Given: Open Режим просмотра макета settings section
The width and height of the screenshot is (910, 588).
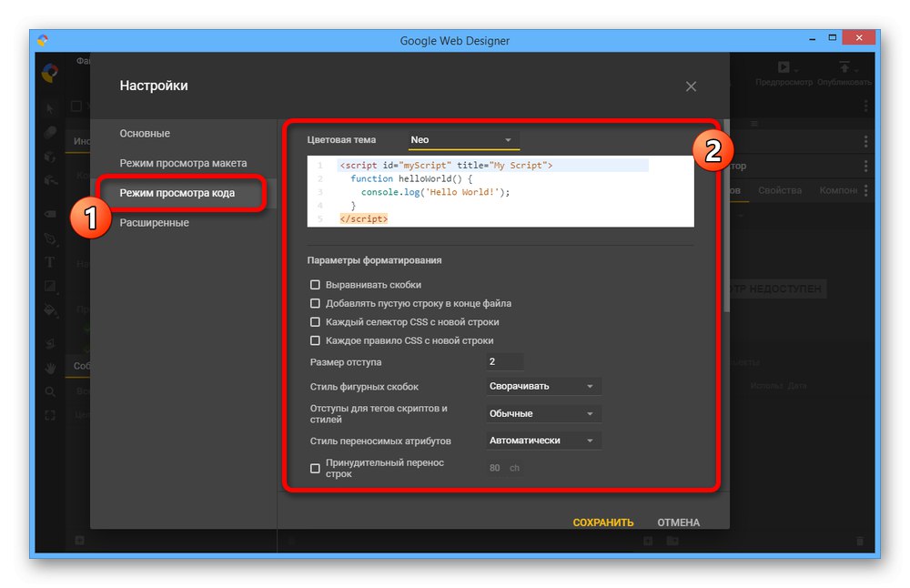Looking at the screenshot, I should [184, 163].
